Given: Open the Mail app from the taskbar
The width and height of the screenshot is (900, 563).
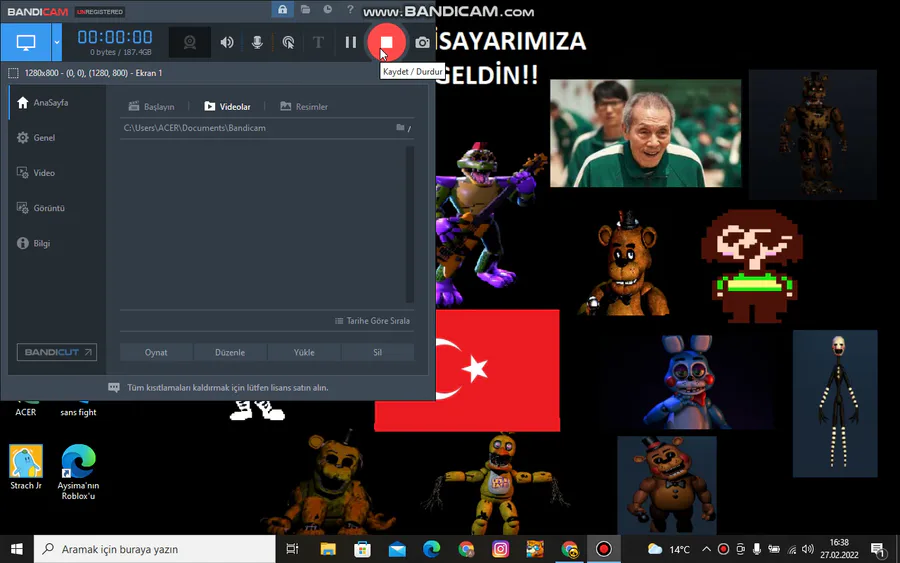Looking at the screenshot, I should [x=397, y=549].
